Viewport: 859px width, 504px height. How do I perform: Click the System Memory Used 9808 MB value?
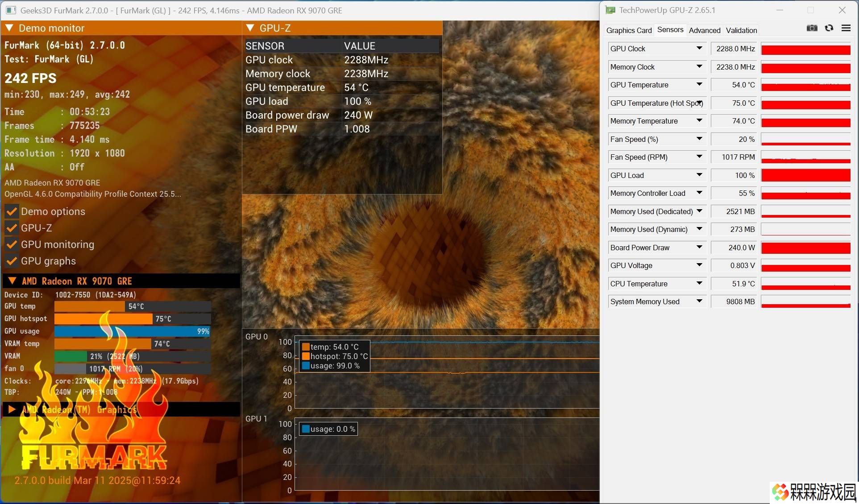tap(734, 302)
